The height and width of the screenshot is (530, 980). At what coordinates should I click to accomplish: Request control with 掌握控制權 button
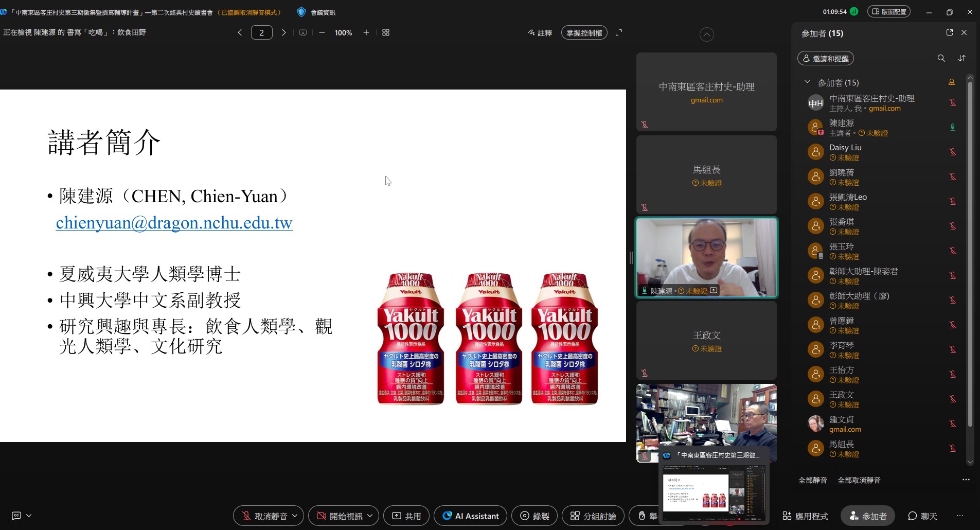click(584, 32)
